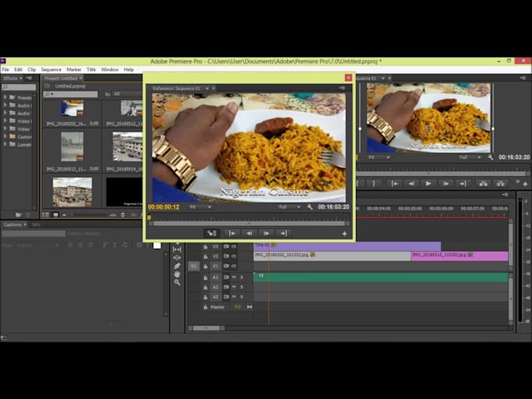Toggle lock on track V3
This screenshot has height=399, width=532.
click(205, 246)
